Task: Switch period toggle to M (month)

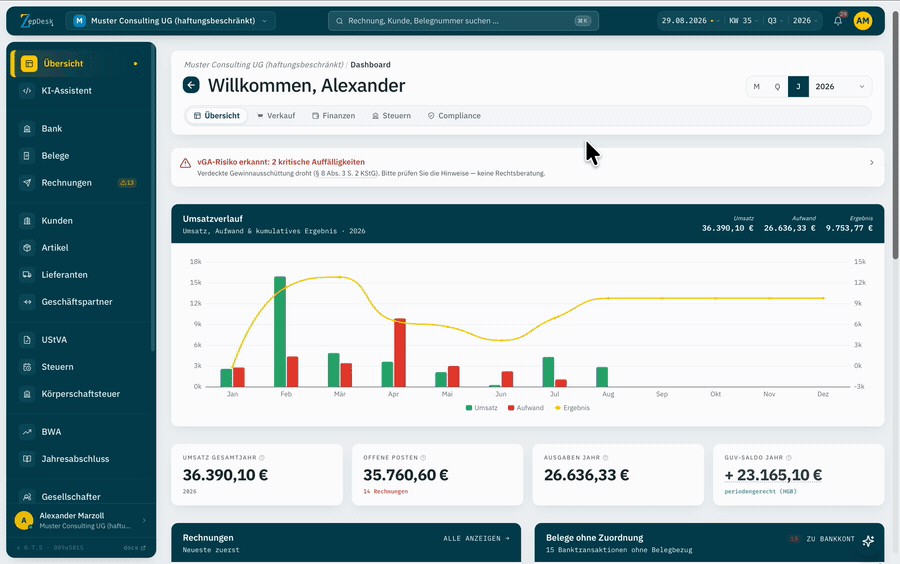Action: pos(757,87)
